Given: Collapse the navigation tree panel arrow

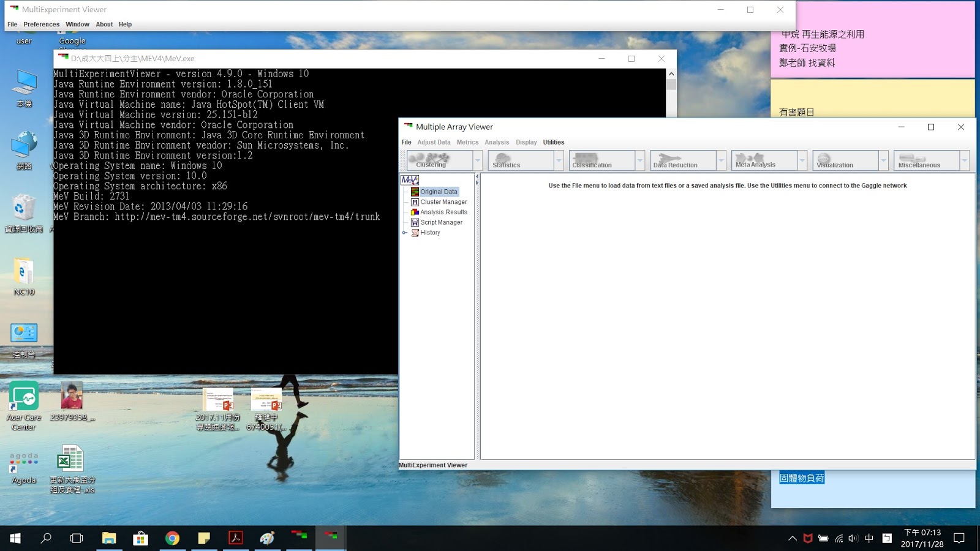Looking at the screenshot, I should click(x=477, y=178).
